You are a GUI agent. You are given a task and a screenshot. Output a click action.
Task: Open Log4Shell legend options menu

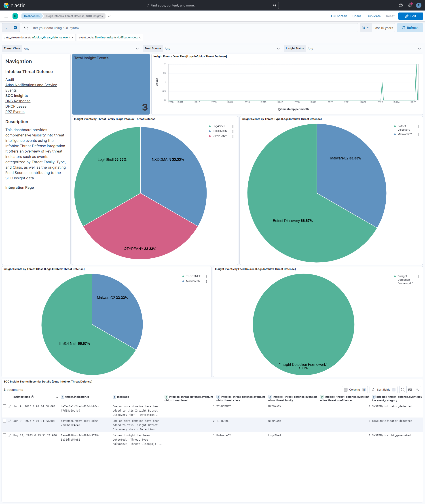pyautogui.click(x=233, y=126)
